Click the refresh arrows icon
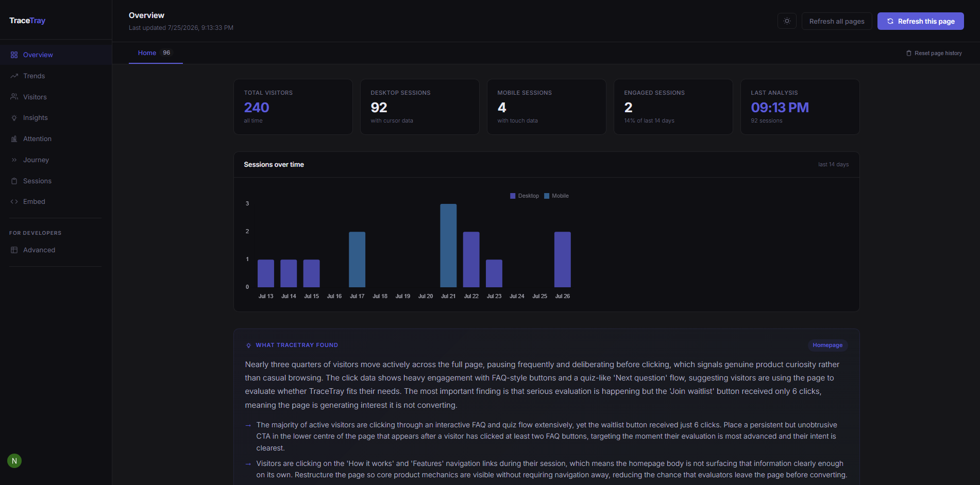Viewport: 980px width, 485px height. [890, 21]
